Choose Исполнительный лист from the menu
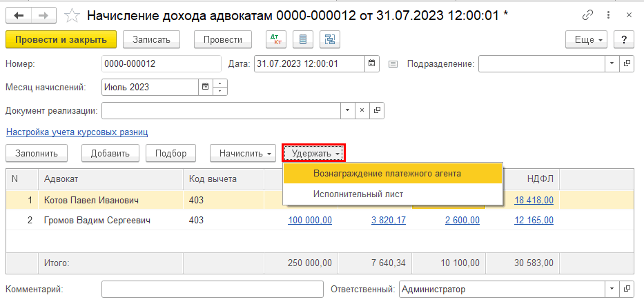Viewport: 644px width, 304px height. tap(358, 194)
